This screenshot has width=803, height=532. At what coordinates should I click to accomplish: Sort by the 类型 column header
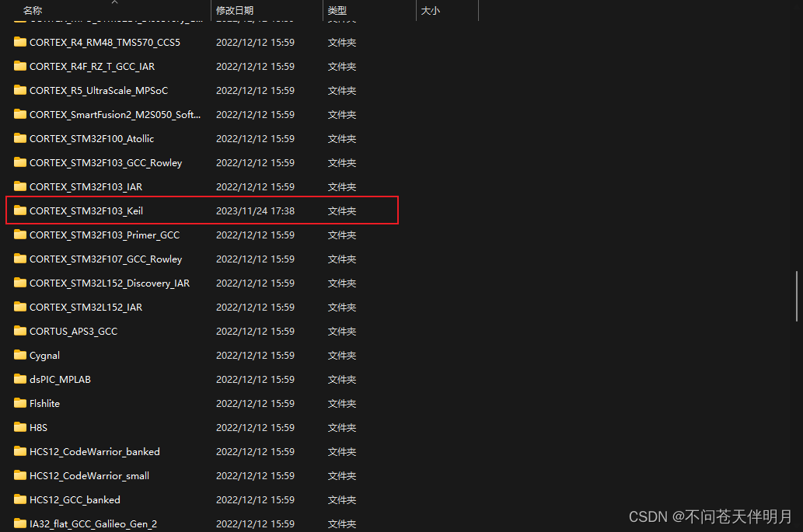(x=337, y=10)
